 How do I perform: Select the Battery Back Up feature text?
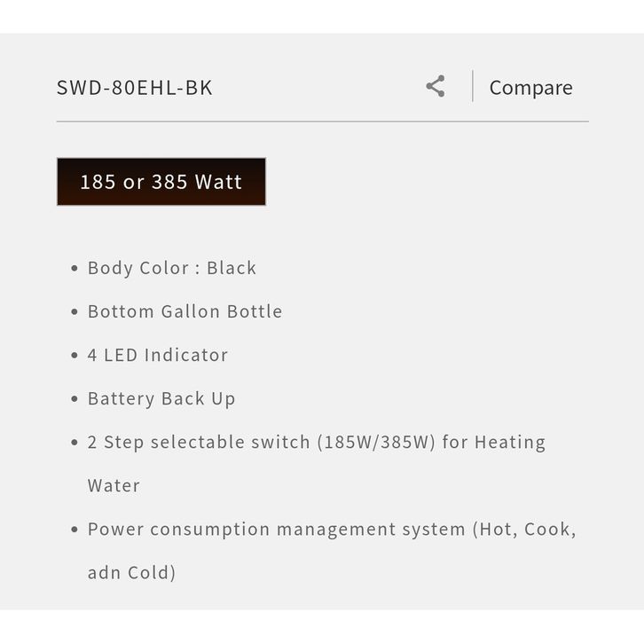(161, 398)
